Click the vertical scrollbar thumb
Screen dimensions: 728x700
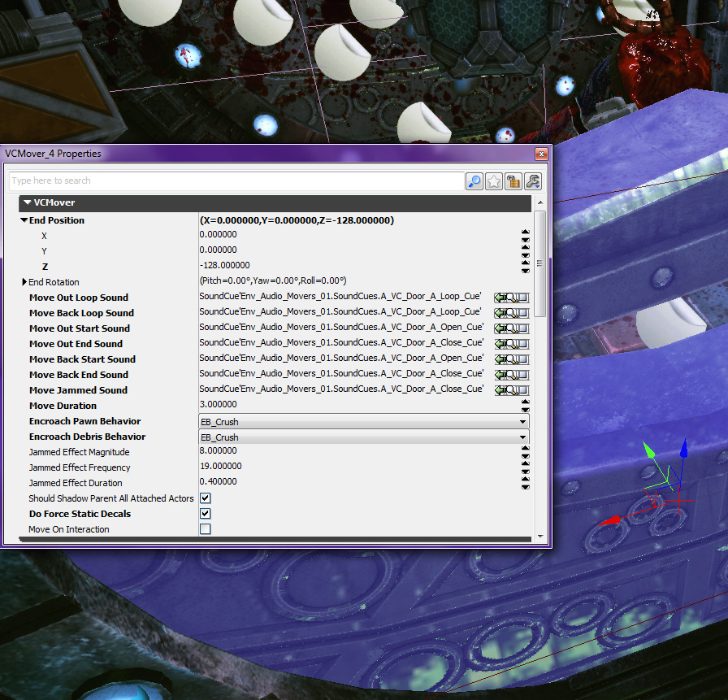click(x=540, y=264)
